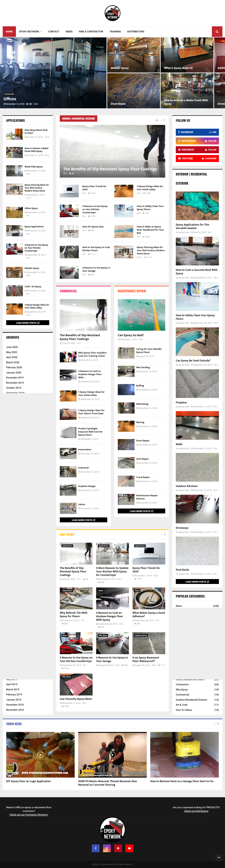Select the All filter in Indoor section
225x868 pixels.
pyautogui.click(x=157, y=120)
